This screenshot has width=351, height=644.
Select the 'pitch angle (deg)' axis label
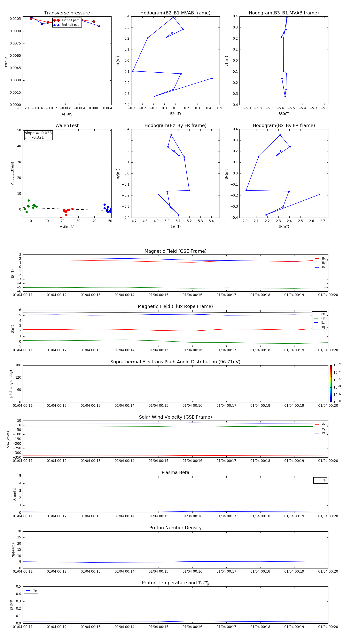click(11, 384)
